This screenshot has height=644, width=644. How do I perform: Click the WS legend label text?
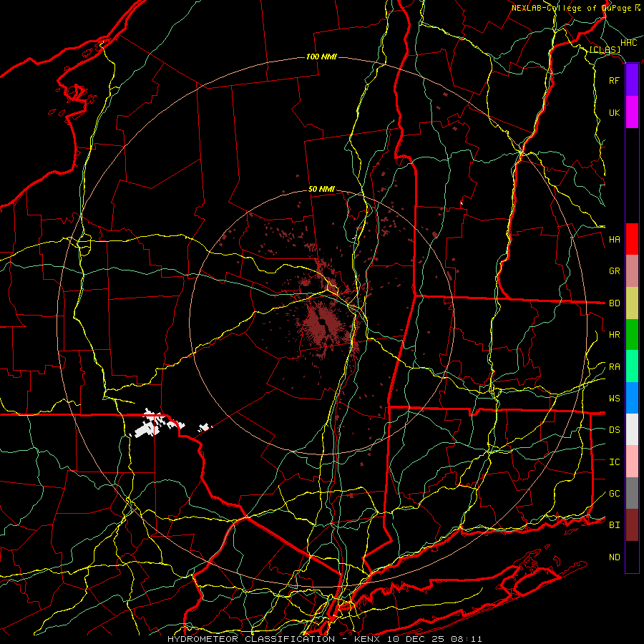pos(615,399)
